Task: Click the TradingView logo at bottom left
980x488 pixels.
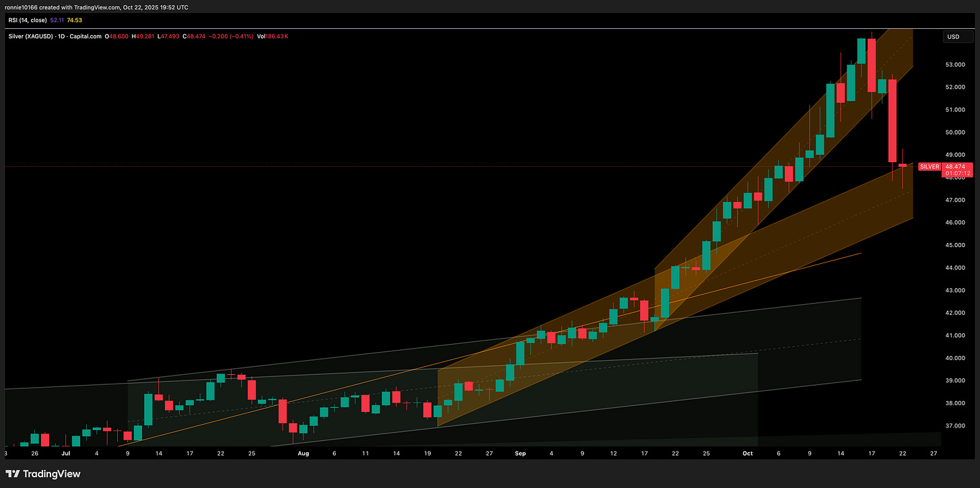Action: [42, 474]
